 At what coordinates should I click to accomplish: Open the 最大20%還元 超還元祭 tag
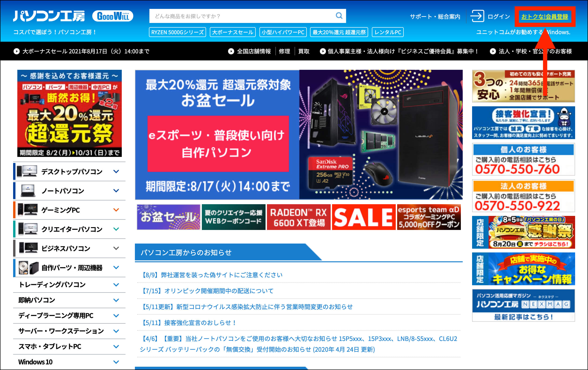click(x=339, y=32)
